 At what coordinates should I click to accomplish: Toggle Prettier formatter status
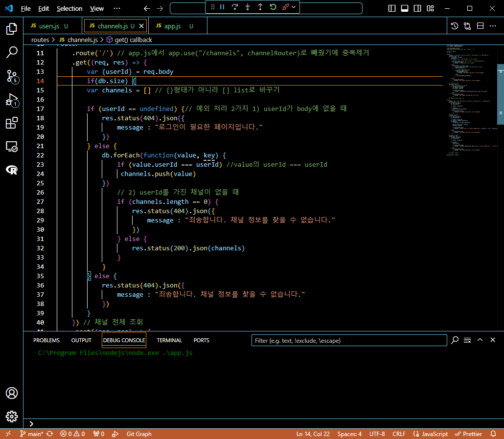(x=468, y=434)
